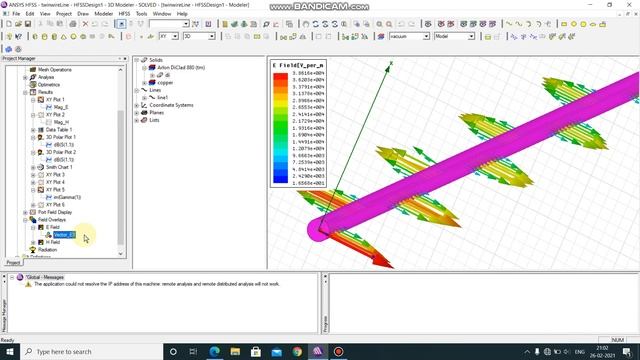Click the Print icon in toolbar

73,24
